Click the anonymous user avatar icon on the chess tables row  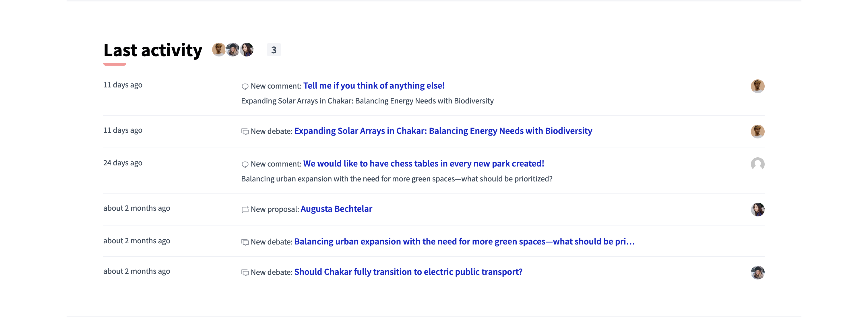758,164
